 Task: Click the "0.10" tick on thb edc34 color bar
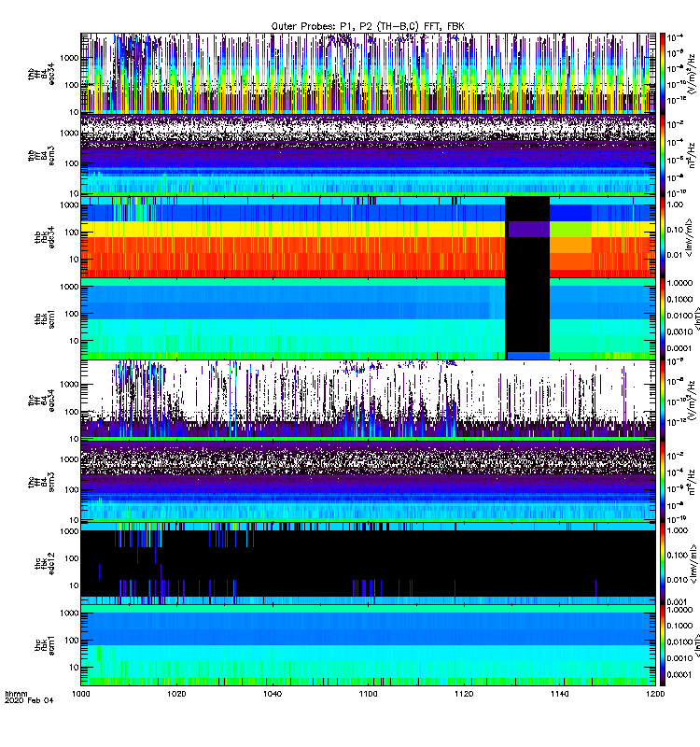pyautogui.click(x=675, y=230)
